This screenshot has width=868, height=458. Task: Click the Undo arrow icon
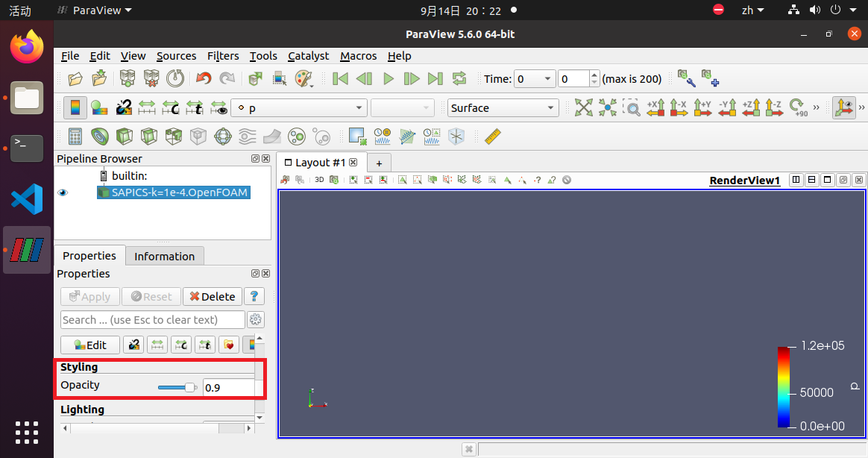[203, 78]
